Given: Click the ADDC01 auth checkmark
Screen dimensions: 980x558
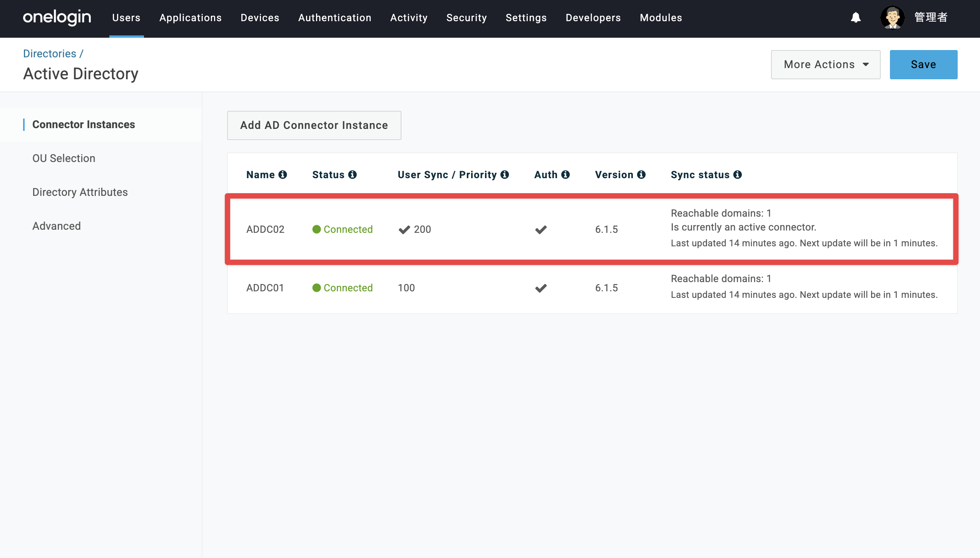Looking at the screenshot, I should [541, 288].
